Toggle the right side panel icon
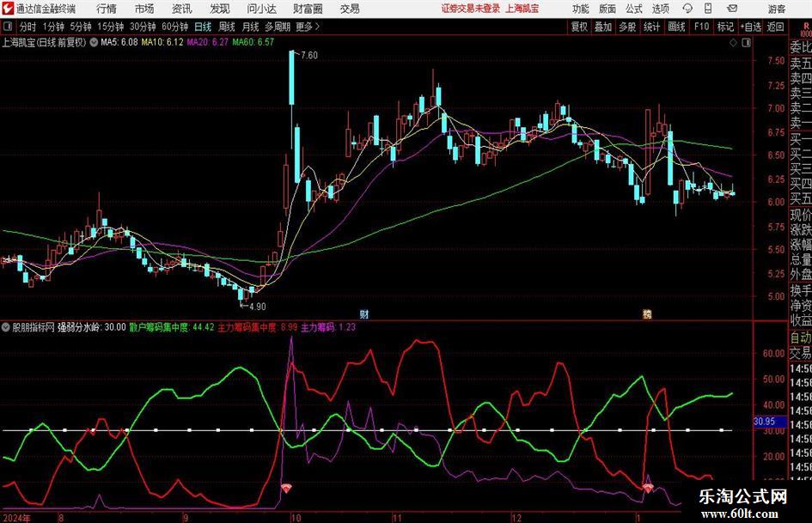Screen dimensions: 812x523 point(746,43)
